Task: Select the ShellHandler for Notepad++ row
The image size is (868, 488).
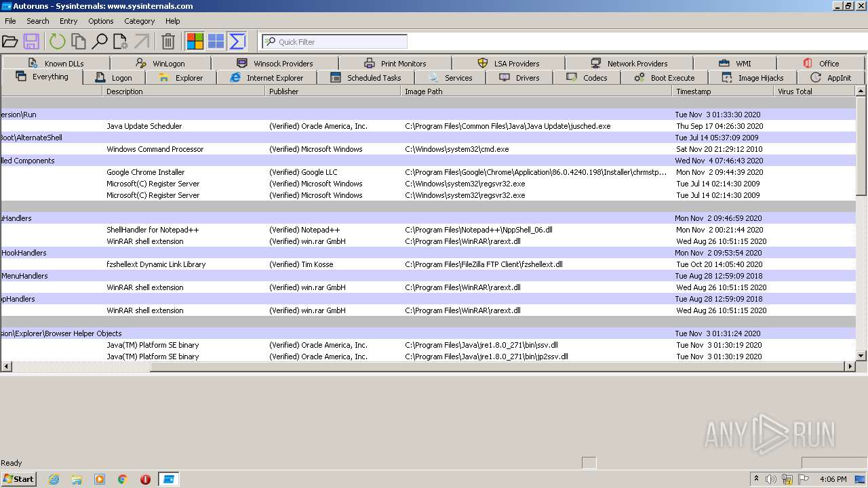Action: 429,230
